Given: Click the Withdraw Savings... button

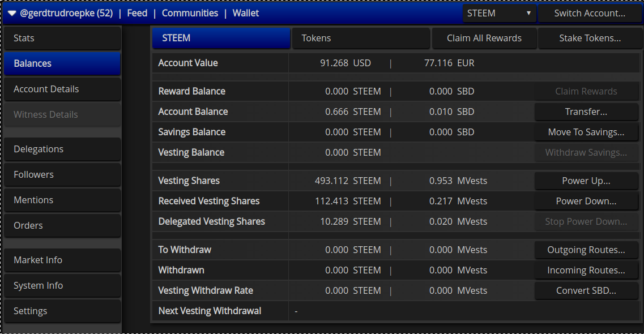Looking at the screenshot, I should click(x=586, y=152).
